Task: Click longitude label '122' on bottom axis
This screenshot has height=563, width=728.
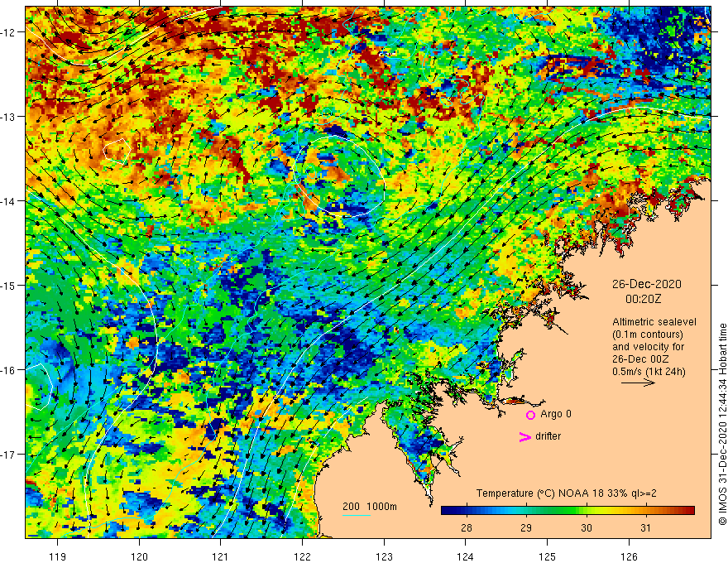Action: [302, 556]
